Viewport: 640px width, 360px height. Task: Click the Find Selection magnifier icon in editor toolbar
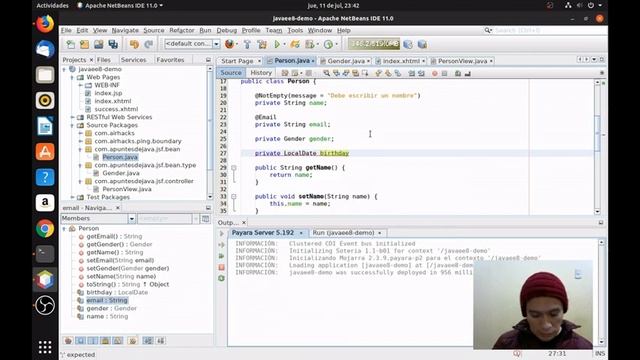point(327,73)
